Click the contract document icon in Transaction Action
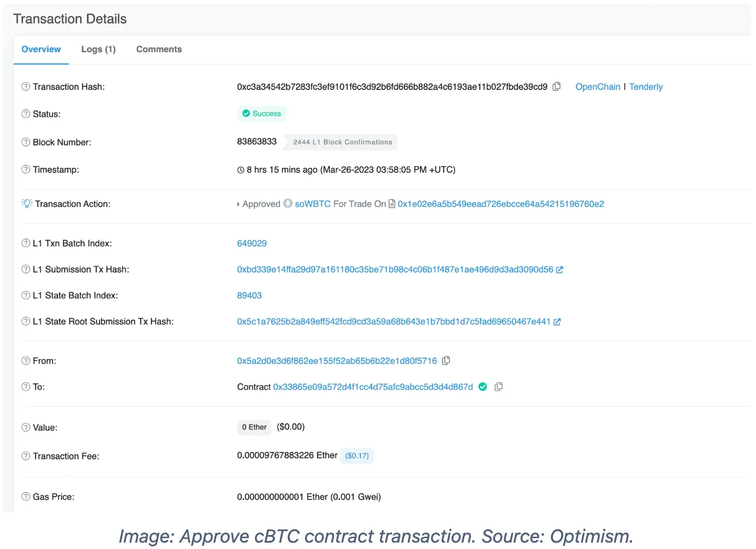The height and width of the screenshot is (549, 756). [392, 204]
